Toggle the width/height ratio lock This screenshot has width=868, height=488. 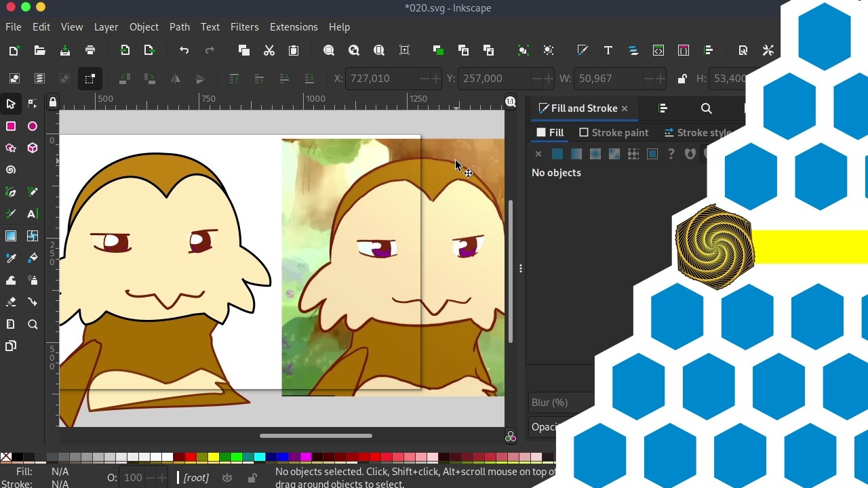(x=682, y=79)
